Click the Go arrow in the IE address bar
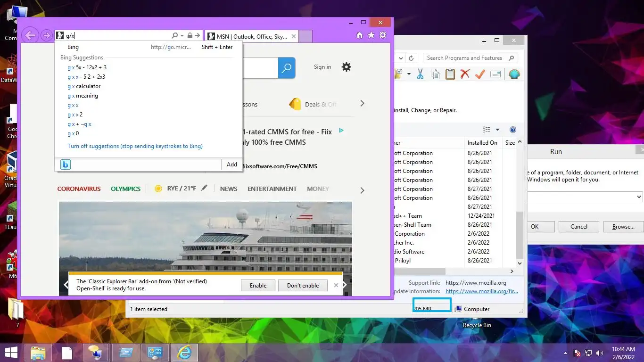Screen dimensions: 644x362 (x=197, y=36)
